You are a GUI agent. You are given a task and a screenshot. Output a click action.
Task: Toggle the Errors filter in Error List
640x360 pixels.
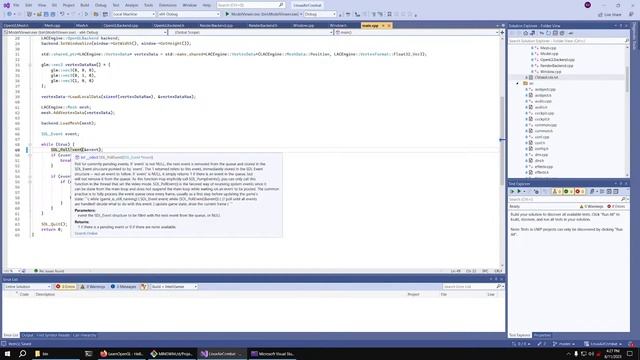click(66, 287)
